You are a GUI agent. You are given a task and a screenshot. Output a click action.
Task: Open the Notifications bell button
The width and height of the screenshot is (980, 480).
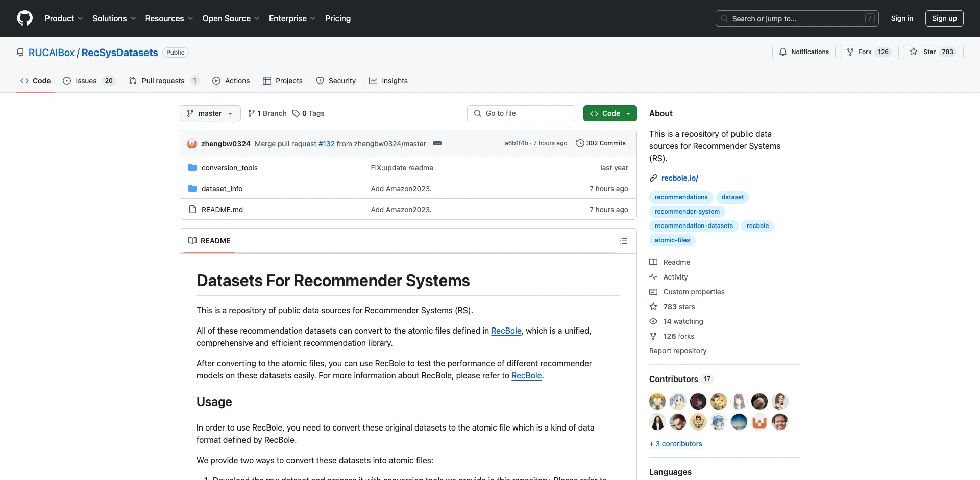[x=804, y=52]
